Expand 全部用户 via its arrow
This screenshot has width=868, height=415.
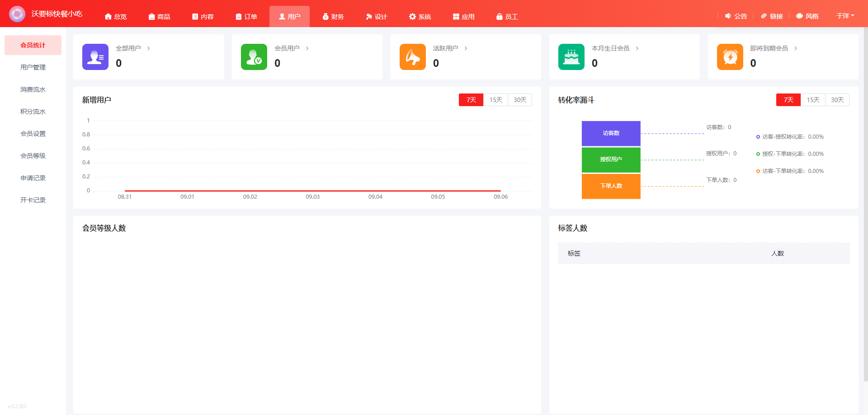[148, 48]
